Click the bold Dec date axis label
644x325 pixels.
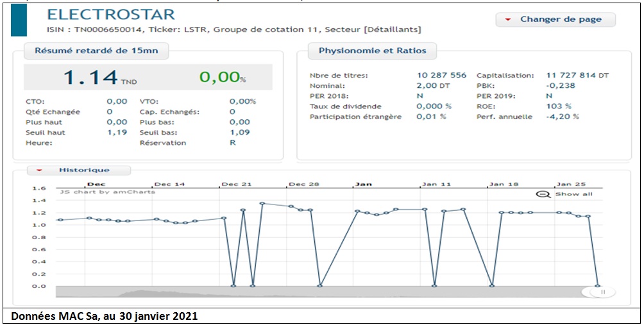pyautogui.click(x=96, y=184)
